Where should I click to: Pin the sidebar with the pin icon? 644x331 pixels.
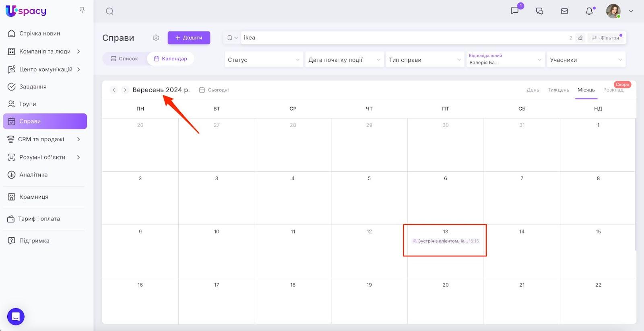click(82, 10)
